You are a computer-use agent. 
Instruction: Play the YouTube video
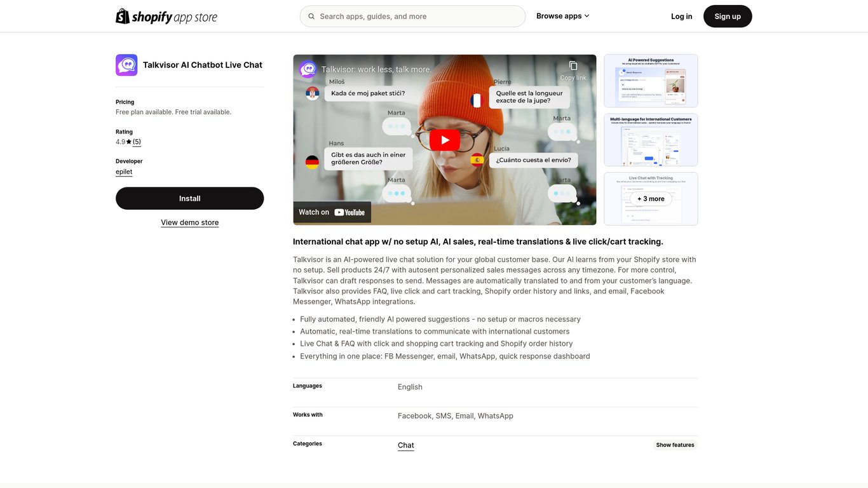[445, 140]
